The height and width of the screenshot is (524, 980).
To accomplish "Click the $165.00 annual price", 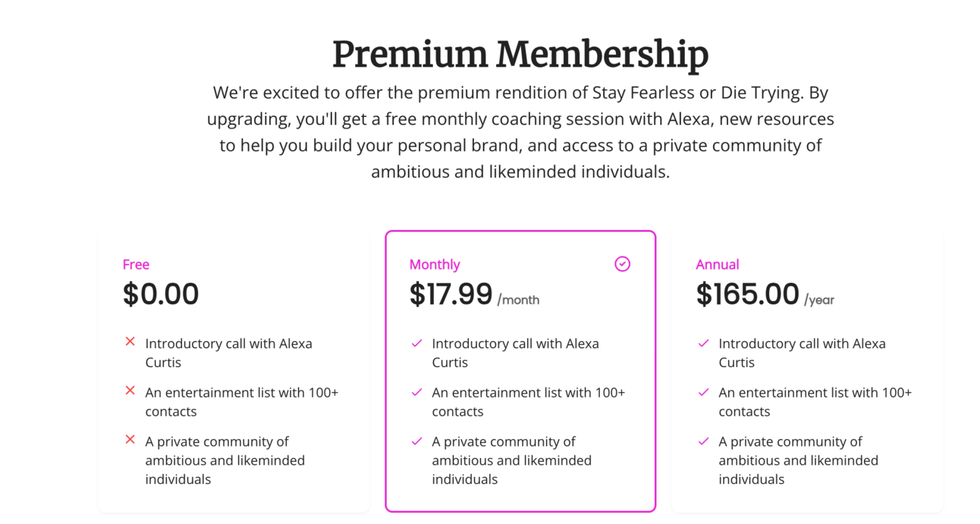I will point(747,294).
